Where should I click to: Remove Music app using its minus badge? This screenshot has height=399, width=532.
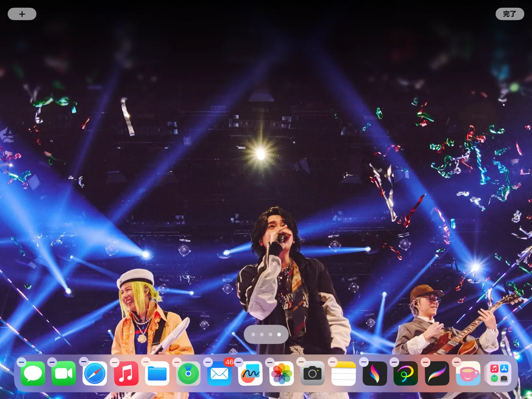115,362
